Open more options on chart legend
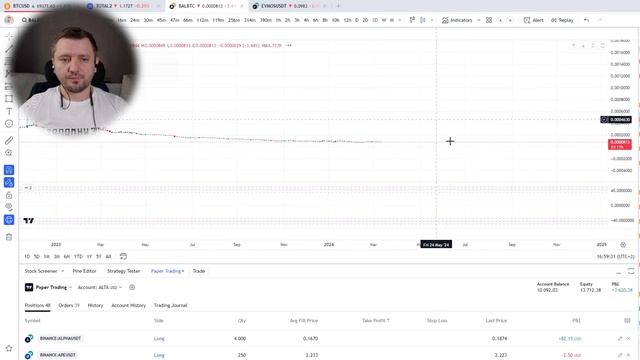640x360 pixels. point(289,45)
